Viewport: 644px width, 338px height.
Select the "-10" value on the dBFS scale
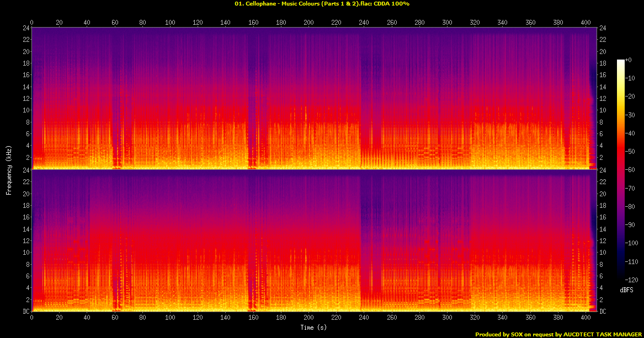pos(630,78)
